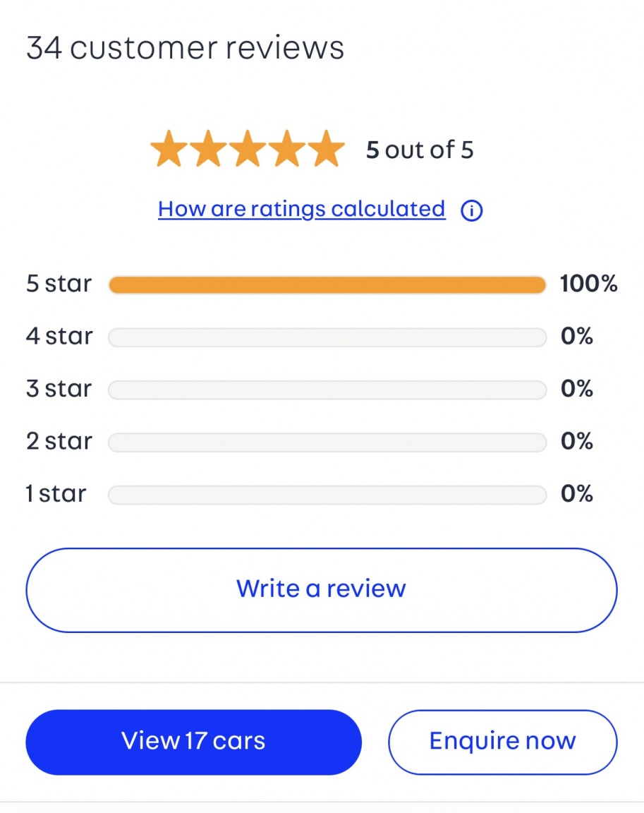644x813 pixels.
Task: Click the orange 5 star progress bar
Action: point(327,284)
